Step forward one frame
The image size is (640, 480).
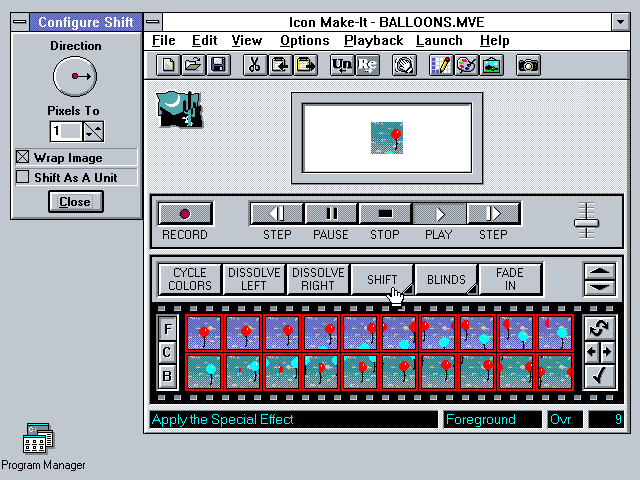493,213
